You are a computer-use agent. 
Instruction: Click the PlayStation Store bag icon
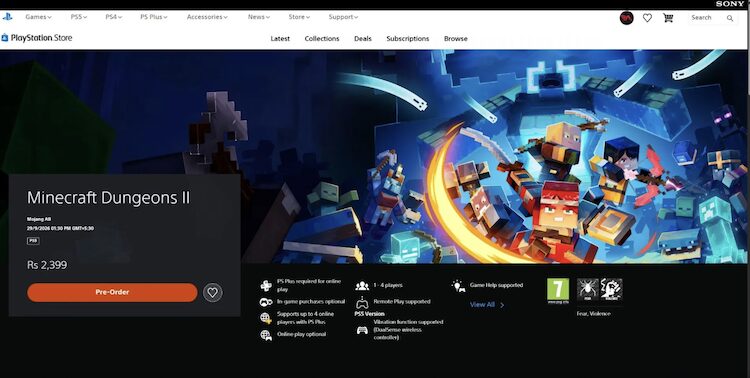(x=5, y=38)
